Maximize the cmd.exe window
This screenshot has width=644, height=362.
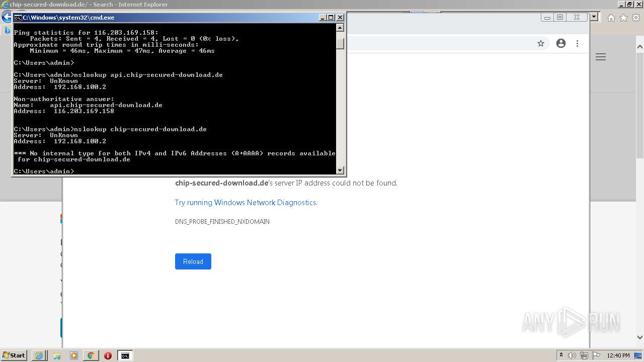coord(331,18)
